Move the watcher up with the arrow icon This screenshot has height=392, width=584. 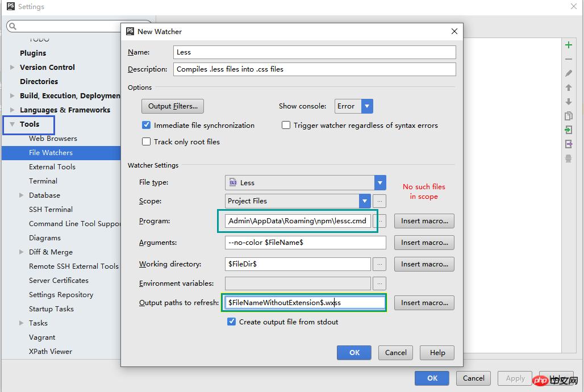pos(569,87)
